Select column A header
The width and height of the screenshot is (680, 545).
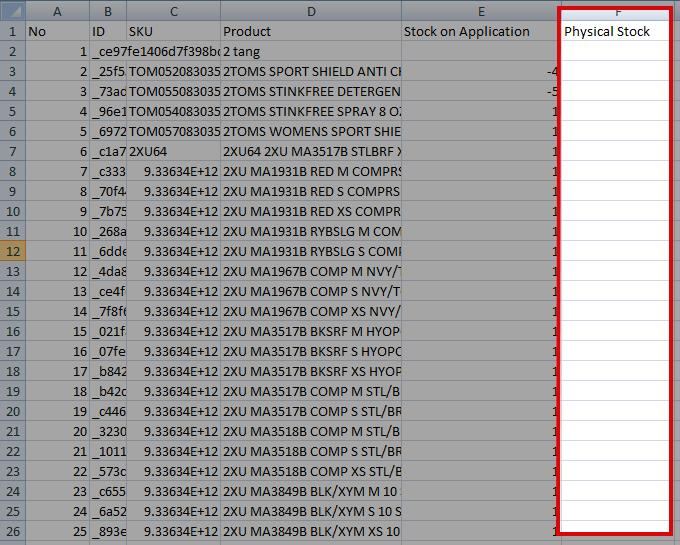[x=57, y=10]
